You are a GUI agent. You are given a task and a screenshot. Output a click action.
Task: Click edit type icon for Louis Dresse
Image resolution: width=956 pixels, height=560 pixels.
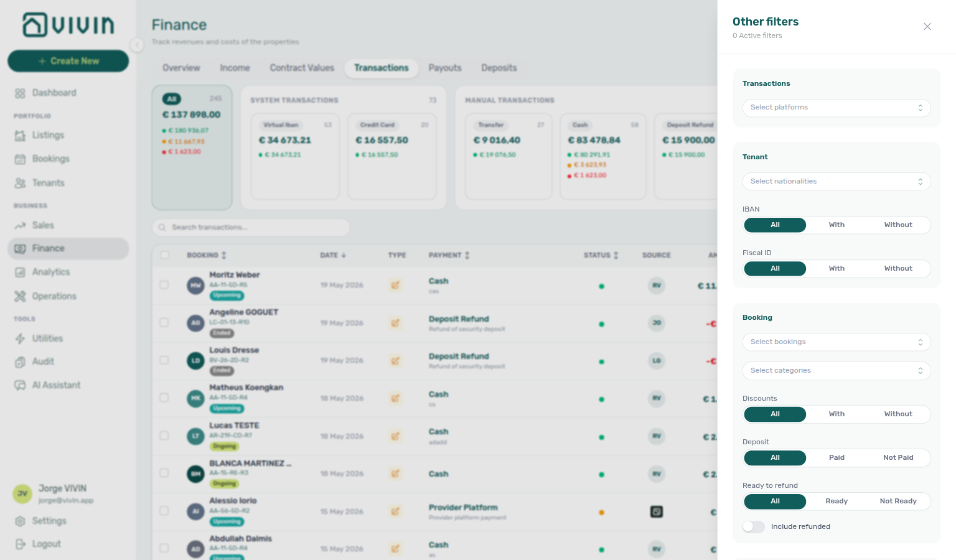(x=395, y=361)
